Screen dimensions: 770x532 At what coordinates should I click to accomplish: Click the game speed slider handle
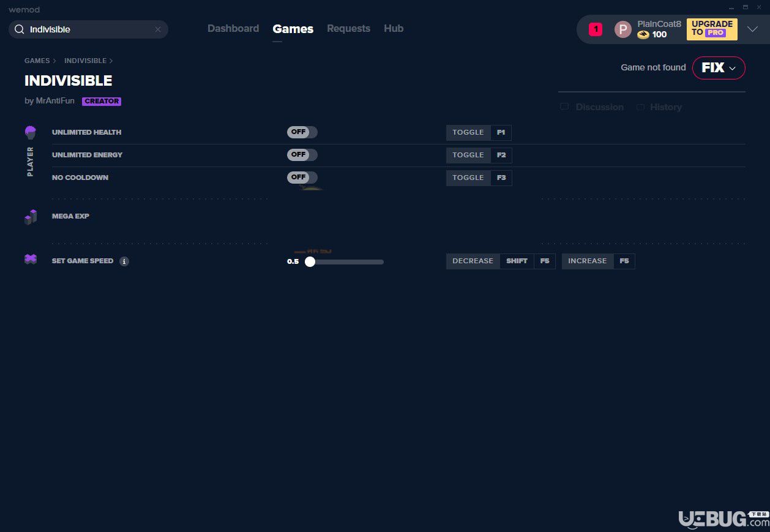click(310, 261)
